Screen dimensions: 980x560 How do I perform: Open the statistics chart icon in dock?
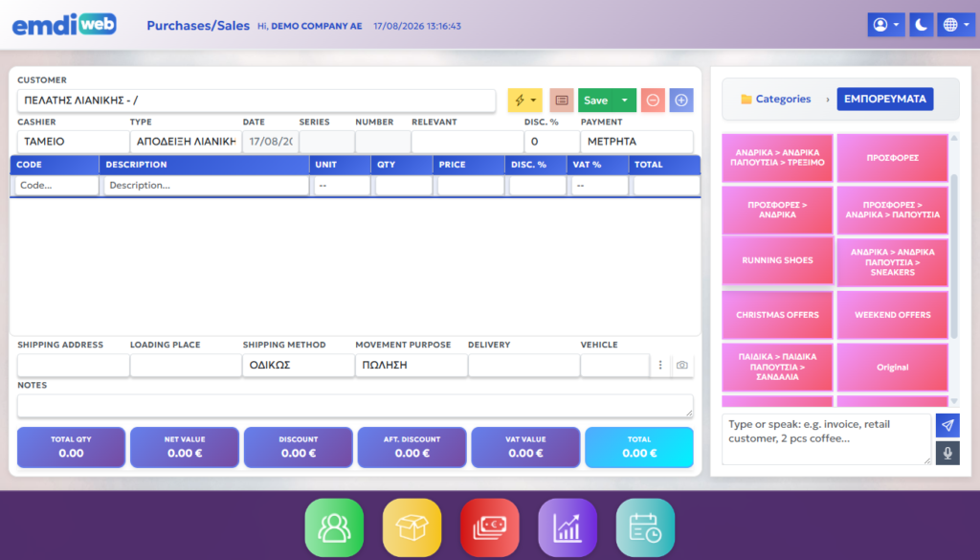[568, 527]
